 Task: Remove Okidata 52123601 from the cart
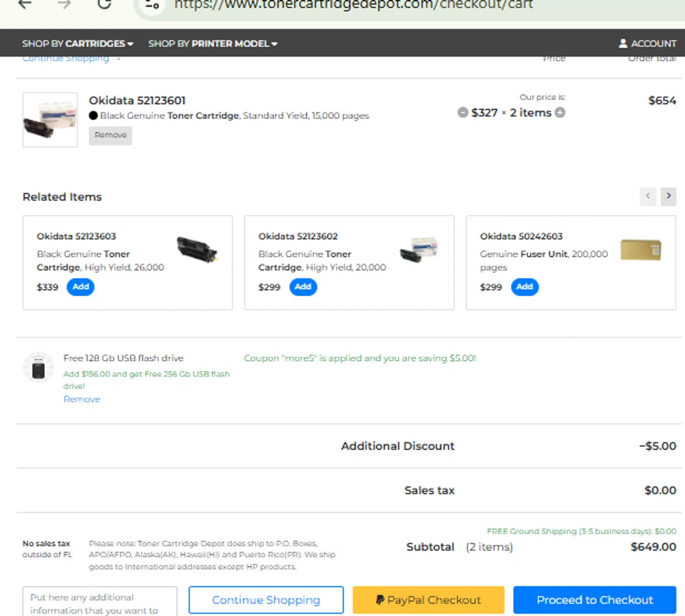tap(111, 135)
